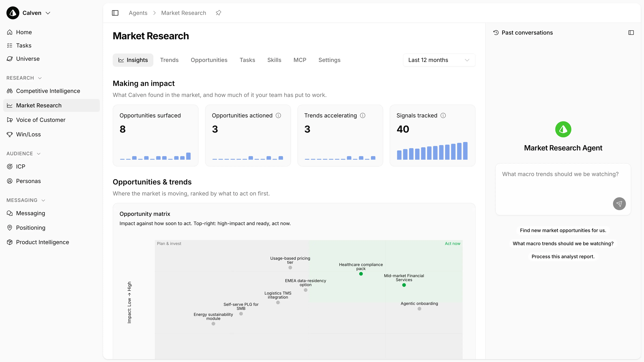Switch to the Opportunities tab

pos(209,60)
